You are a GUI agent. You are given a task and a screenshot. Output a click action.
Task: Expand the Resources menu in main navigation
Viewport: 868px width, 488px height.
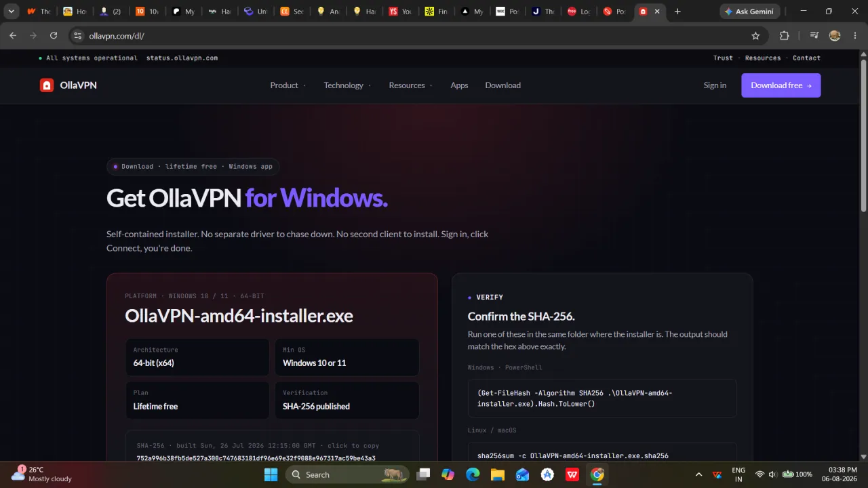click(x=410, y=85)
